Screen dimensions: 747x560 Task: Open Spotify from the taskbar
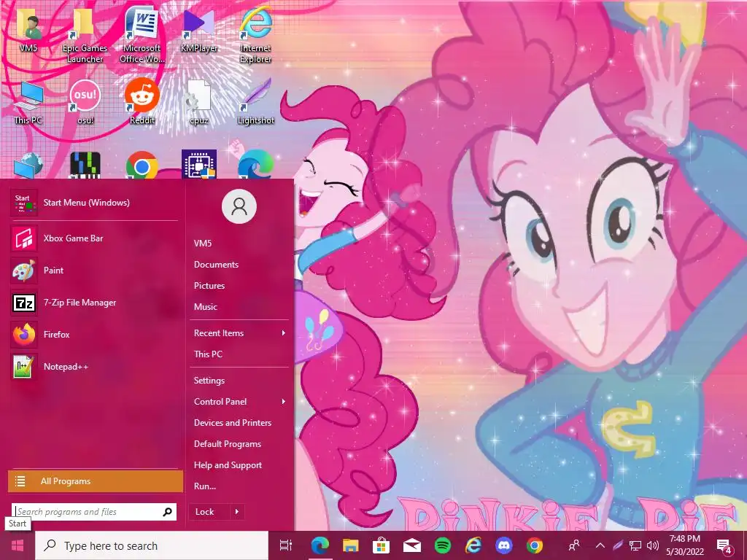pos(443,545)
